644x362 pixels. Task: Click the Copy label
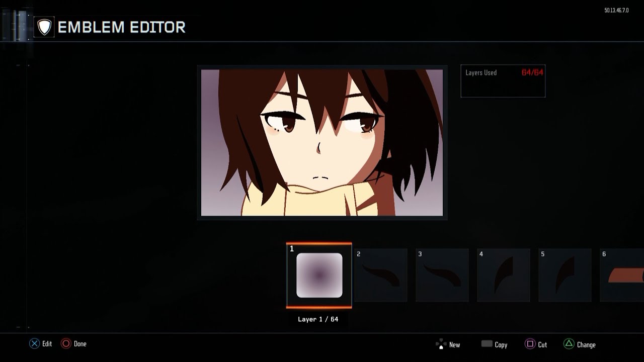pyautogui.click(x=501, y=345)
